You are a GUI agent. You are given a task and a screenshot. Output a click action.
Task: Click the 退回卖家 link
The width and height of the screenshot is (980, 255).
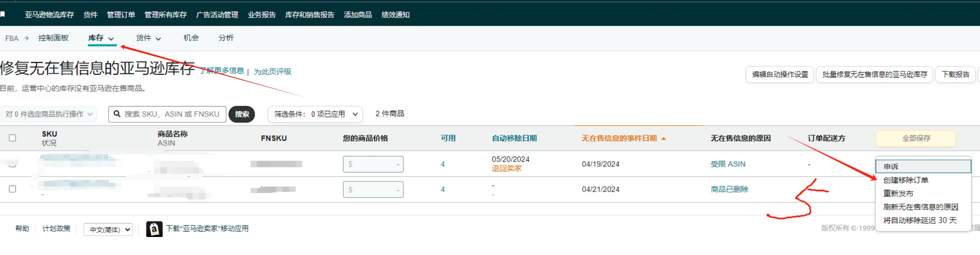(506, 169)
